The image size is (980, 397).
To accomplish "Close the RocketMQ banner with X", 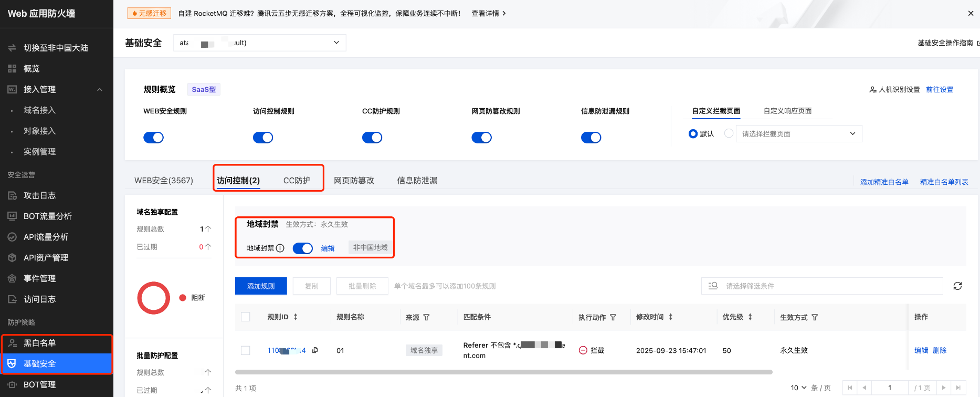I will (971, 14).
